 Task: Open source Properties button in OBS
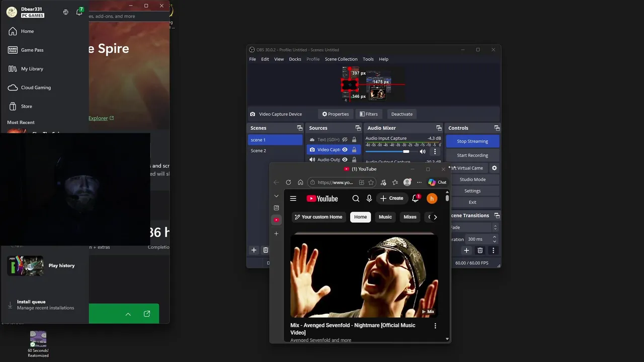(x=336, y=114)
